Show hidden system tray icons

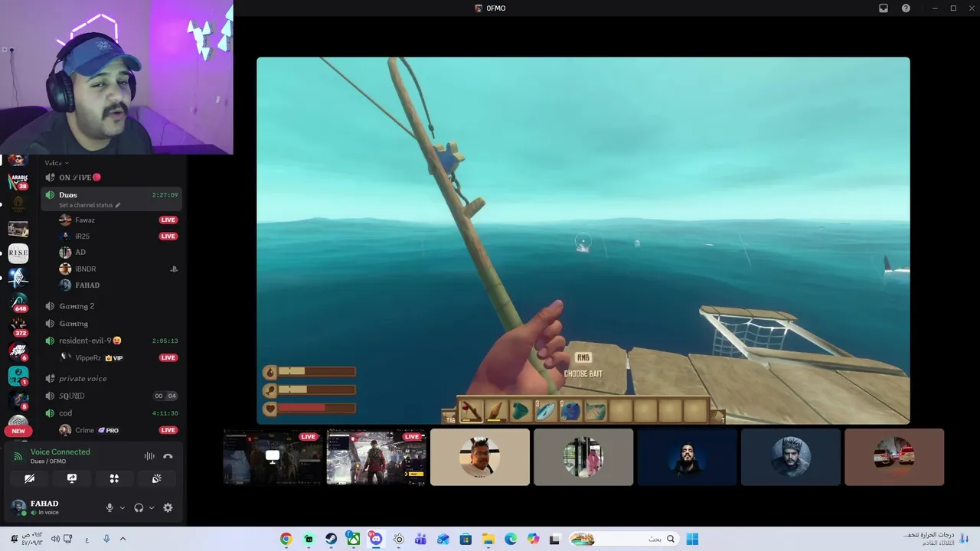122,540
